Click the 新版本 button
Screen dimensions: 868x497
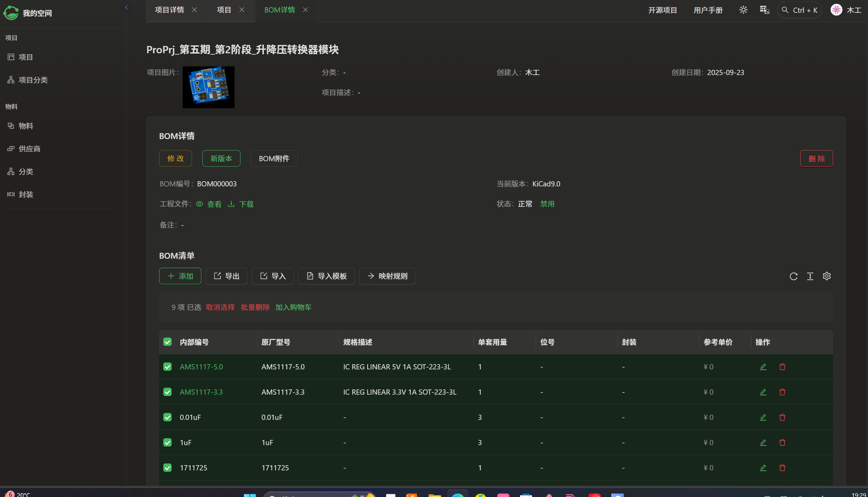pos(221,158)
